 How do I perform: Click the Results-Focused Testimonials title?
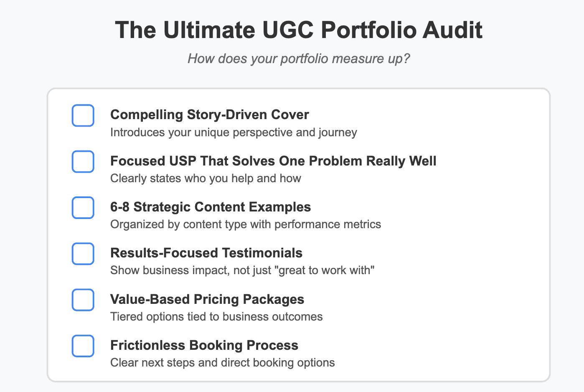(x=206, y=253)
